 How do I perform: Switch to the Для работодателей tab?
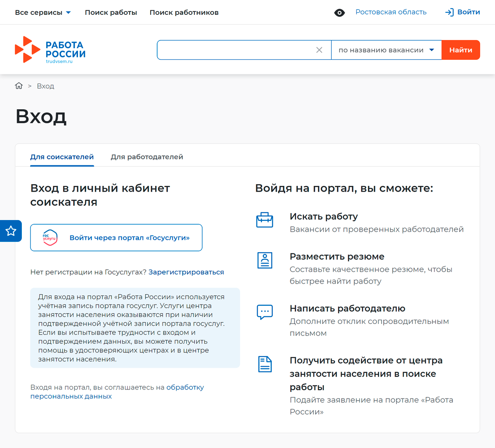pyautogui.click(x=147, y=157)
